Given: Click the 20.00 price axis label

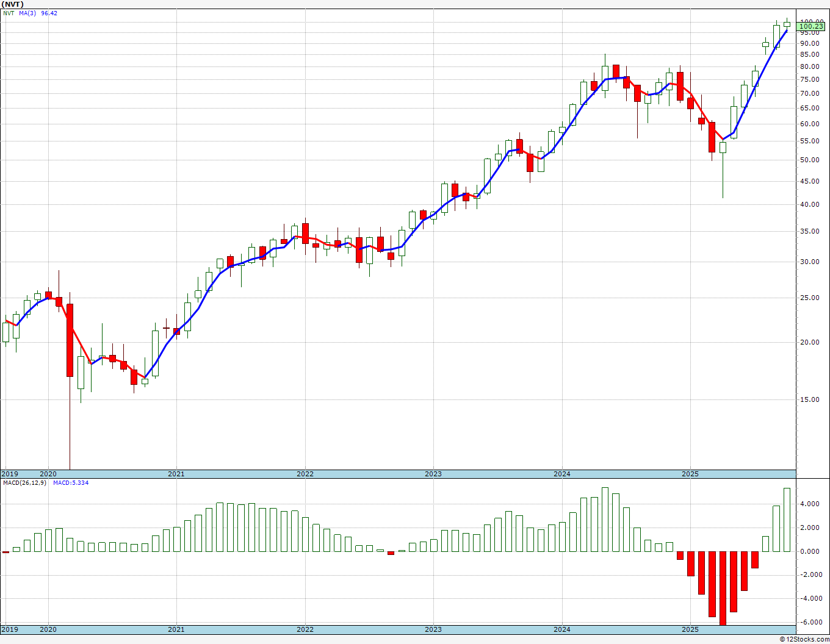Looking at the screenshot, I should click(x=809, y=342).
